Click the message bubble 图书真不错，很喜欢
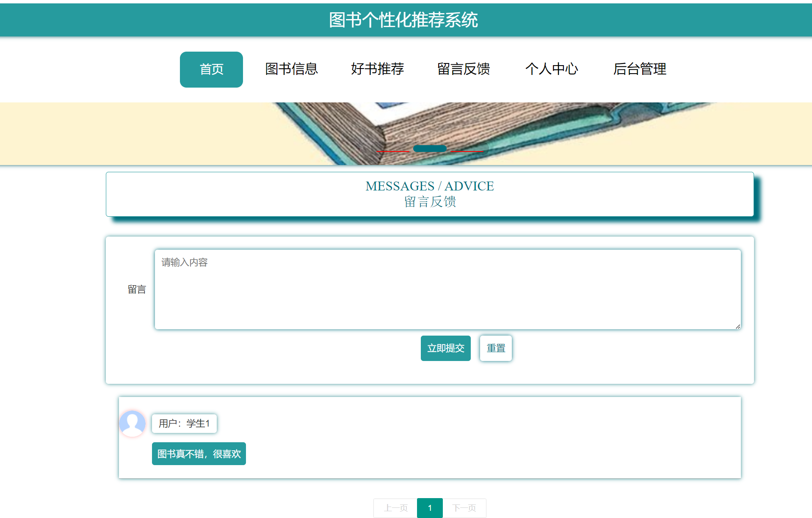This screenshot has height=518, width=812. click(199, 453)
